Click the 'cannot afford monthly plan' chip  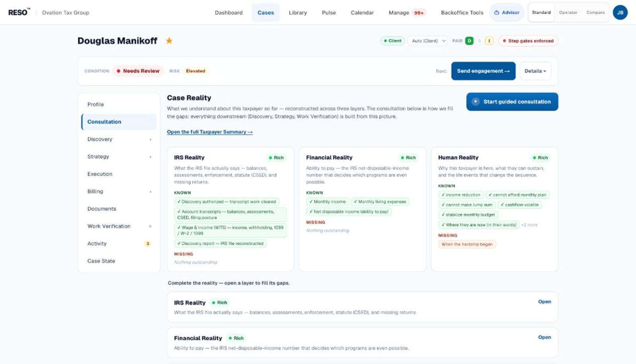pos(517,195)
